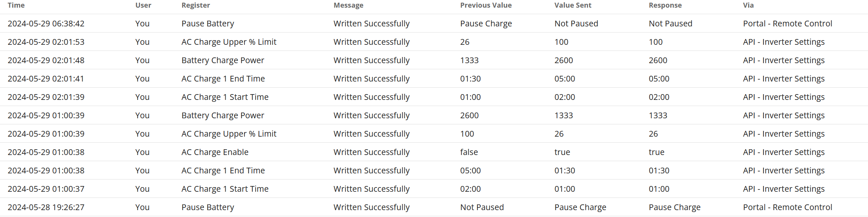The height and width of the screenshot is (217, 868).
Task: Select the AC Charge Enable register cell
Action: [215, 152]
